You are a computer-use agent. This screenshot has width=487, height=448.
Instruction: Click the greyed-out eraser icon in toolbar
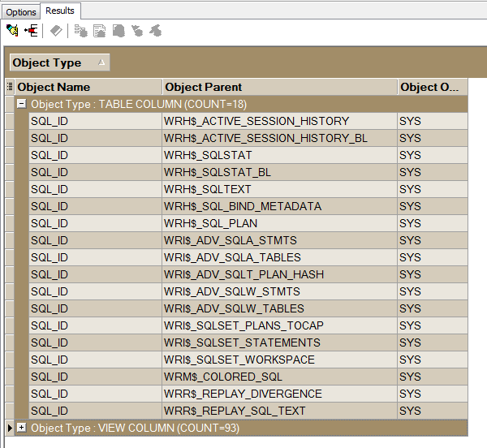click(55, 31)
